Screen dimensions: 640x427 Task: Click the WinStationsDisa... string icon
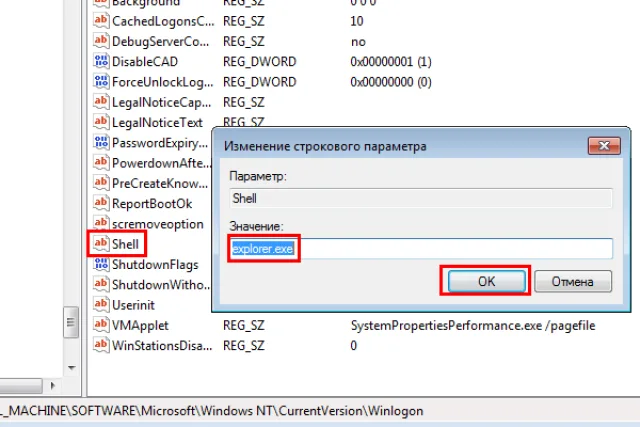click(x=101, y=345)
